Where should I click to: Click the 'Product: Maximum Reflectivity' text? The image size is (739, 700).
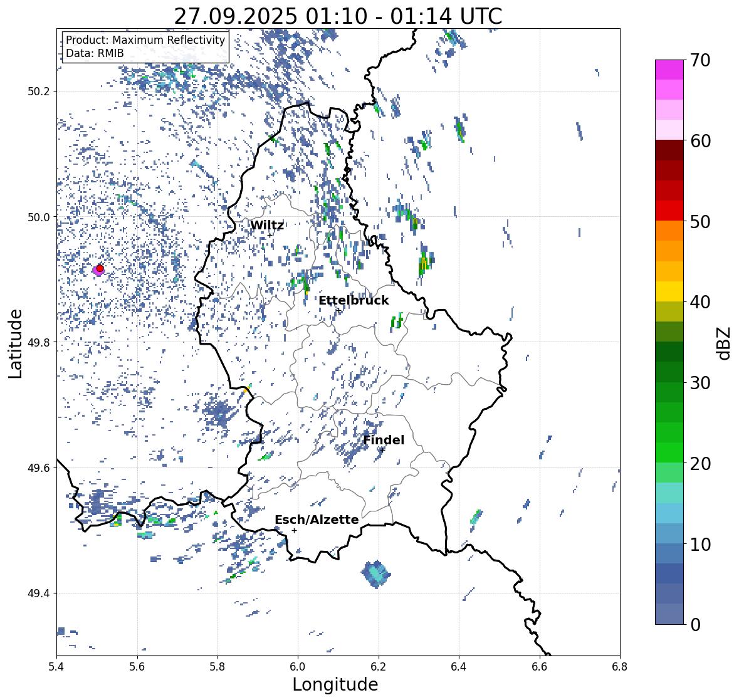(x=145, y=40)
